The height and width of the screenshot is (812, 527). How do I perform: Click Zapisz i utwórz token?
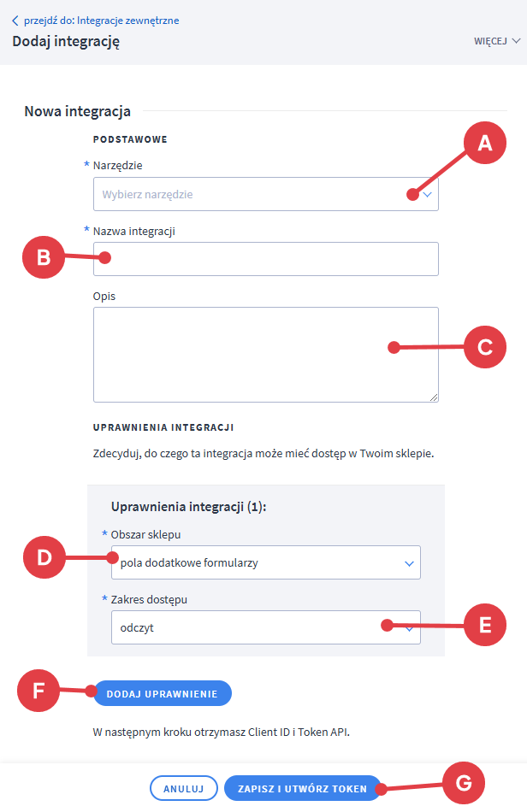[x=302, y=789]
